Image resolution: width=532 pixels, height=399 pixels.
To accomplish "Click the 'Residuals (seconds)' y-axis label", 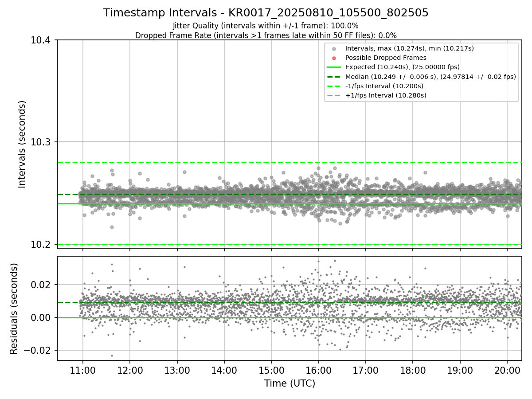I will [x=14, y=309].
